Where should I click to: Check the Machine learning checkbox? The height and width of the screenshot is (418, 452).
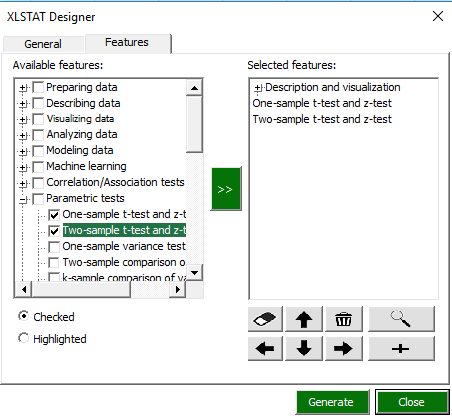click(x=38, y=167)
